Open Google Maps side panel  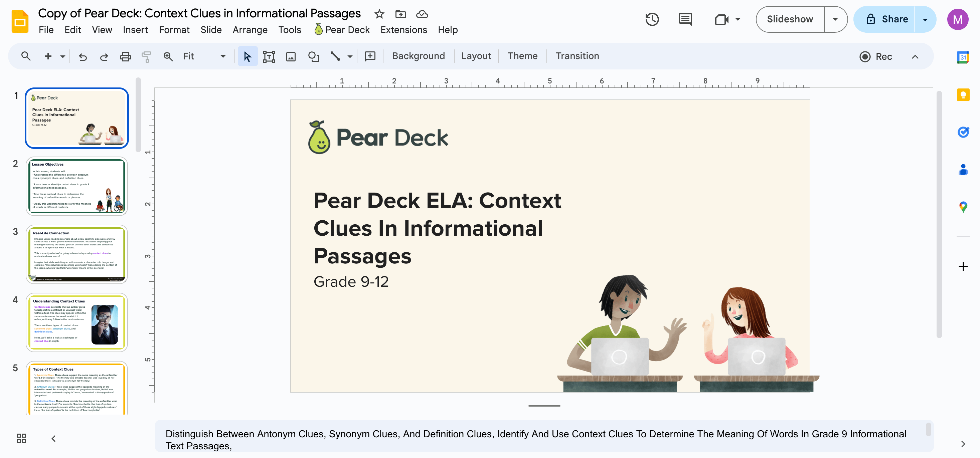coord(963,207)
